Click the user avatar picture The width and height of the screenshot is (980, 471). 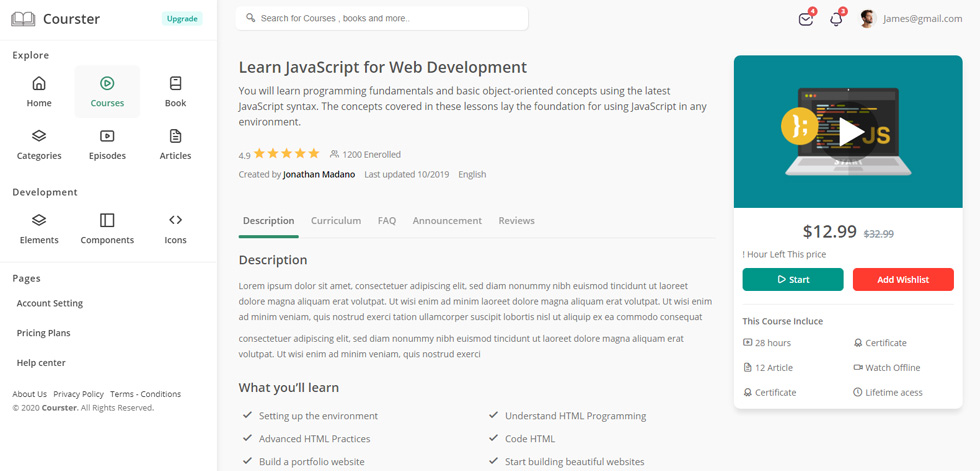pos(868,19)
